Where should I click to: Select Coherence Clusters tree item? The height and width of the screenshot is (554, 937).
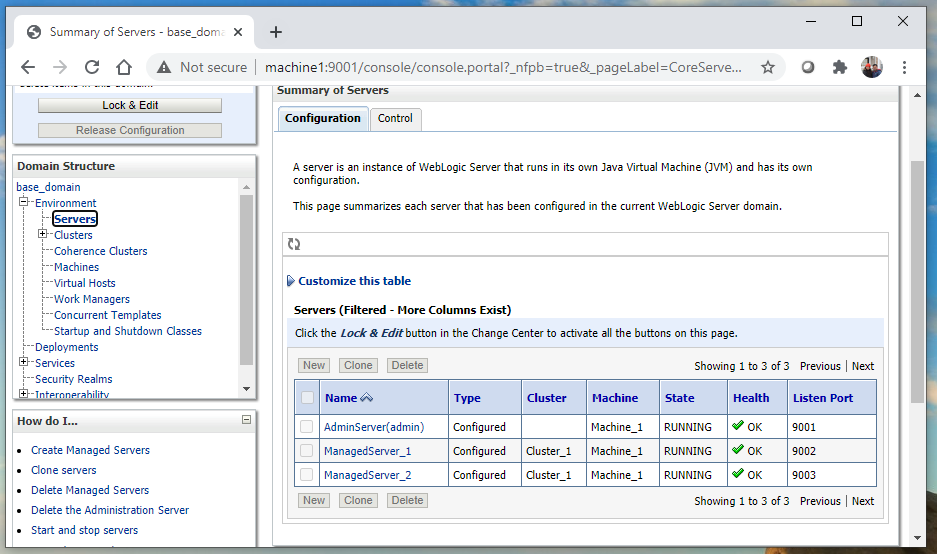[100, 251]
